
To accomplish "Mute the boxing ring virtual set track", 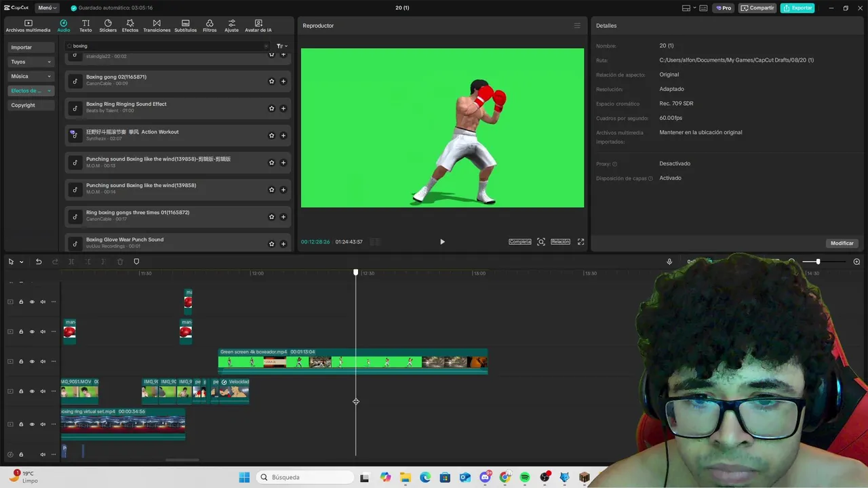I will click(x=43, y=424).
